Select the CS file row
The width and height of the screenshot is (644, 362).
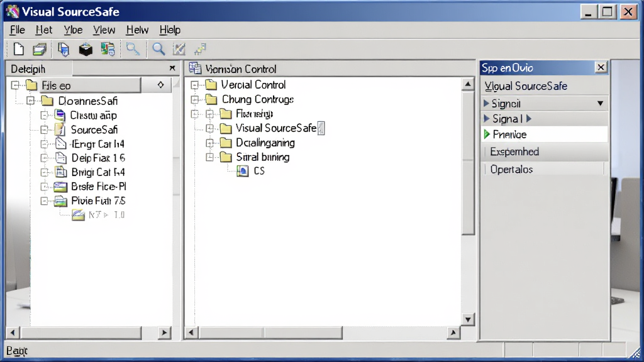tap(250, 171)
